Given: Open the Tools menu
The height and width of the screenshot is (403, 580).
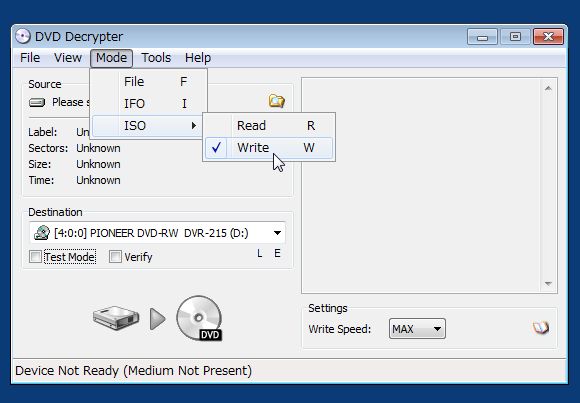Looking at the screenshot, I should (x=156, y=58).
